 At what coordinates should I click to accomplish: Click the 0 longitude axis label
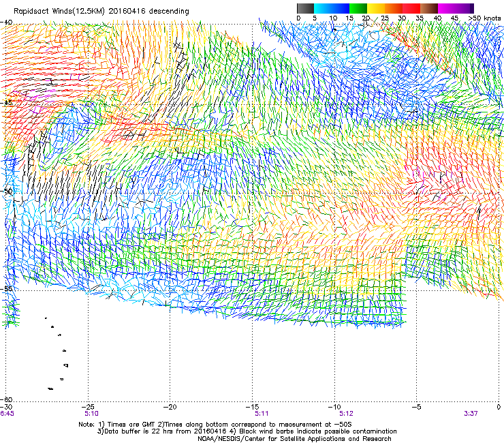pyautogui.click(x=499, y=407)
